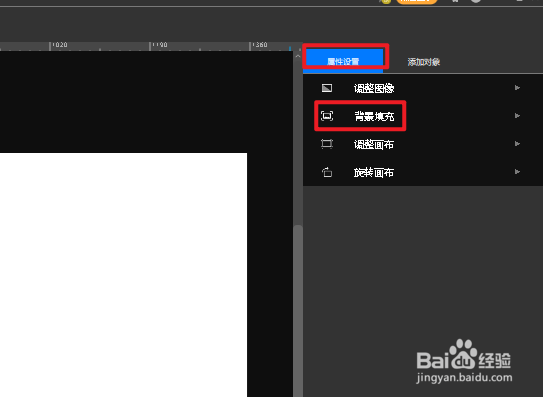Viewport: 543px width, 397px height.
Task: Click the scroll-up arrow above the canvas scrollbar
Action: pos(298,56)
